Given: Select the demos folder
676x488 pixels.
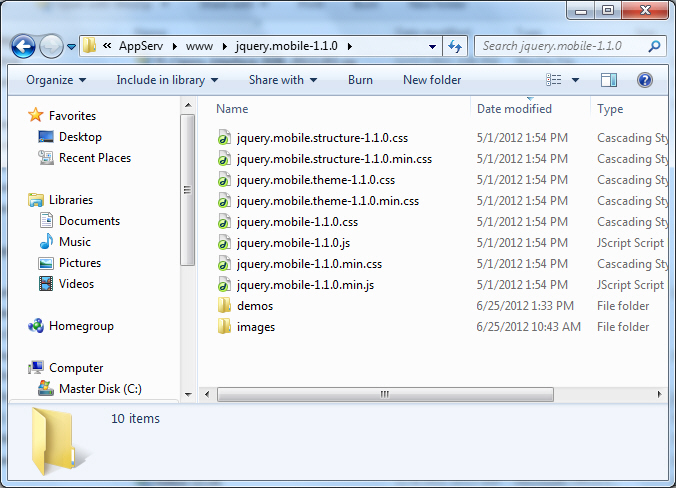Looking at the screenshot, I should 255,306.
